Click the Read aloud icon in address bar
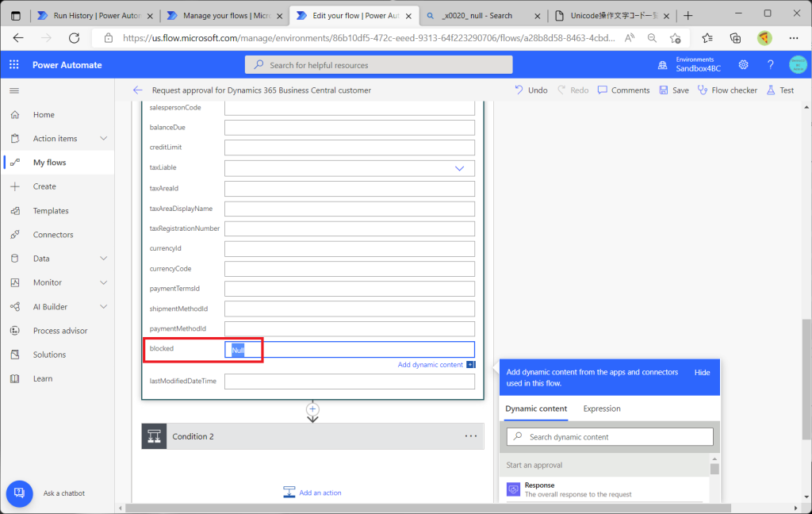Screen dimensions: 812x514 click(629, 38)
